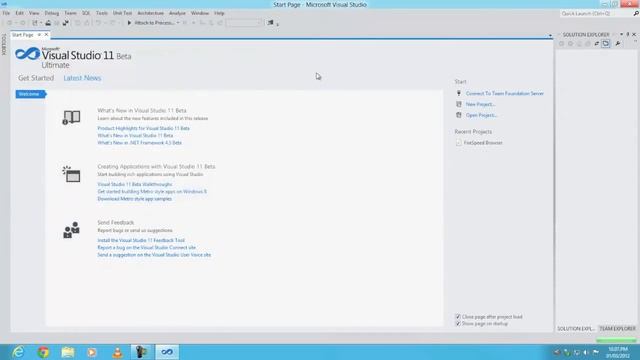The width and height of the screenshot is (640, 360).
Task: Click into the Quick Launch search box
Action: (596, 13)
